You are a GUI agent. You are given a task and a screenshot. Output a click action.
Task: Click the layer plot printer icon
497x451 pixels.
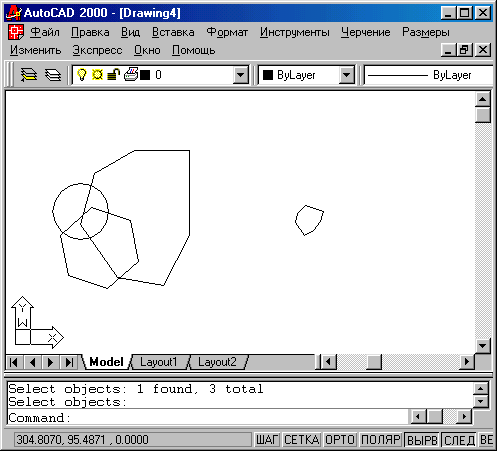click(131, 74)
